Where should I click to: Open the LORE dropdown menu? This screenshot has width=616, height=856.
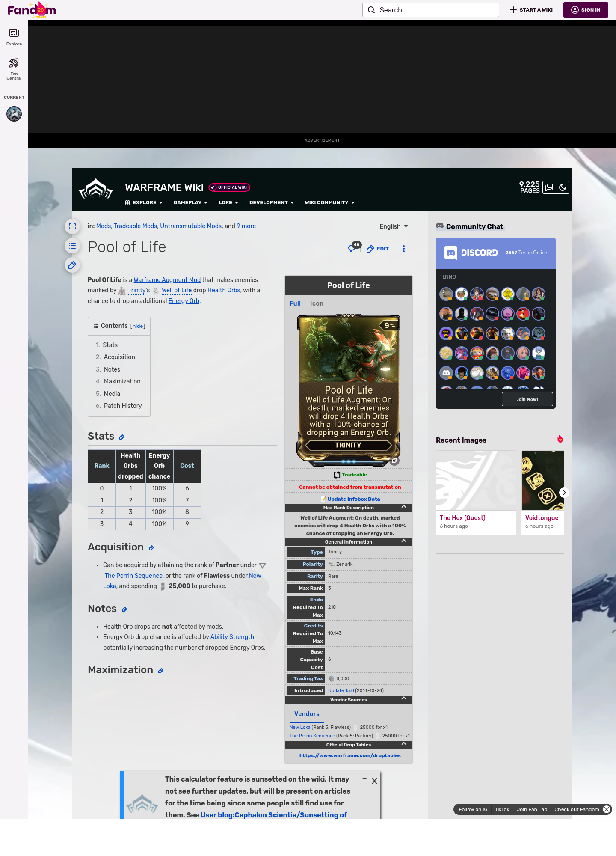coord(228,202)
